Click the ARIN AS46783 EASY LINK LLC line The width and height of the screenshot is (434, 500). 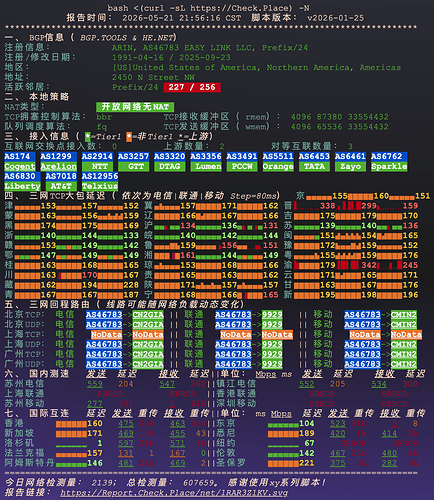pyautogui.click(x=210, y=48)
